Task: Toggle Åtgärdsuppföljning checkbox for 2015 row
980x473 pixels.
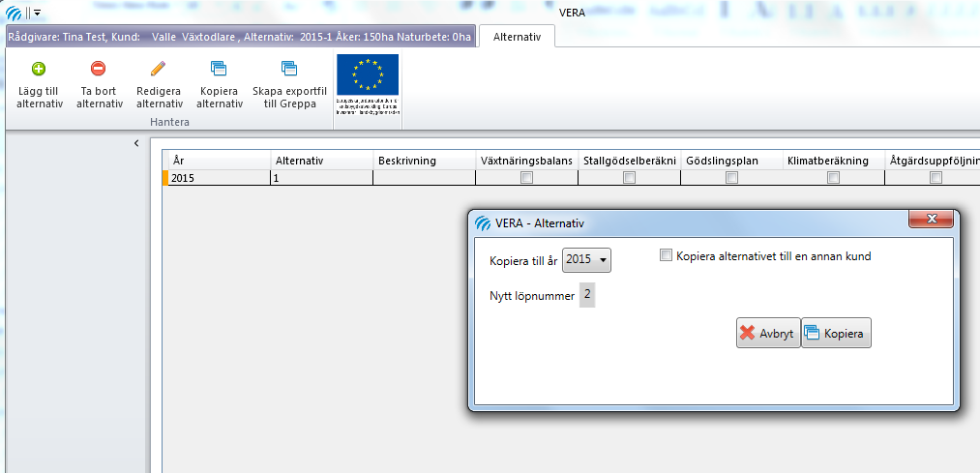Action: click(935, 178)
